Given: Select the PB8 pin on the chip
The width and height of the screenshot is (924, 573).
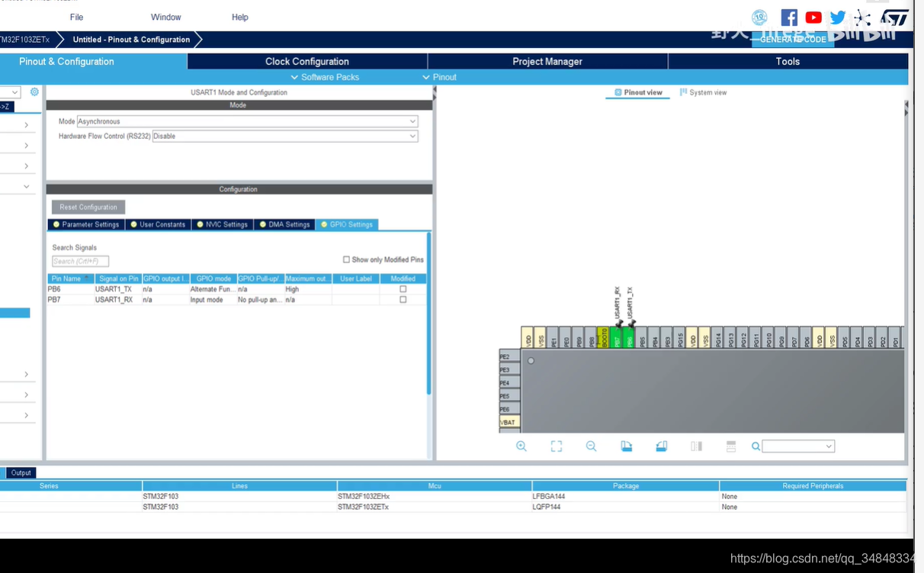Looking at the screenshot, I should (592, 338).
